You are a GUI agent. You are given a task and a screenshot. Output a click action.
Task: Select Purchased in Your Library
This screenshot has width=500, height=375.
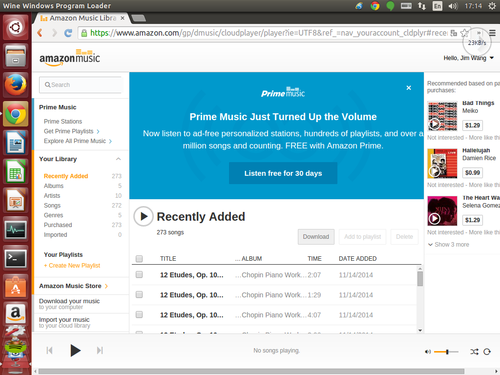coord(58,225)
